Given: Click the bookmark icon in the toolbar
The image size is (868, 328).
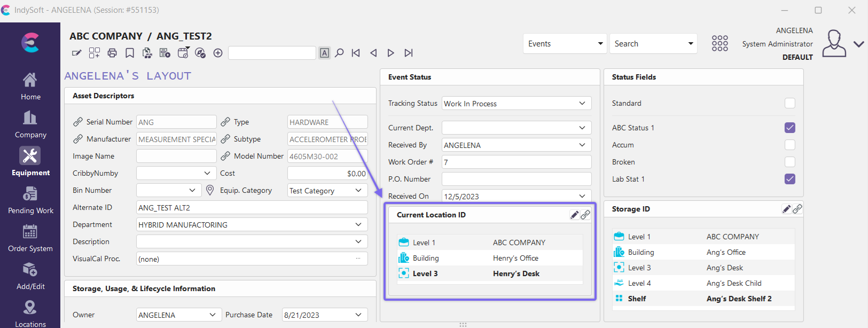Looking at the screenshot, I should [130, 53].
